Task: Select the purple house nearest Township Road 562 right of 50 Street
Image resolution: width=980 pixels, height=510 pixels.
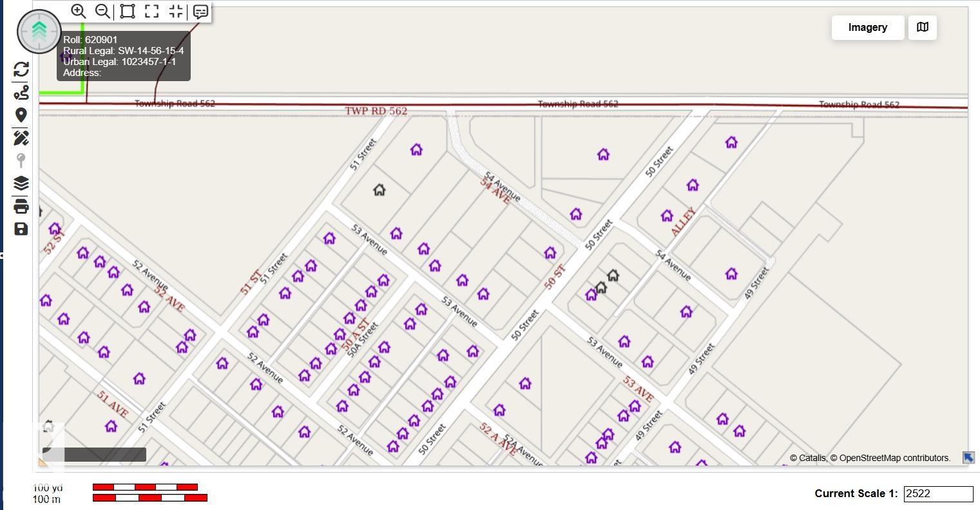Action: [731, 142]
